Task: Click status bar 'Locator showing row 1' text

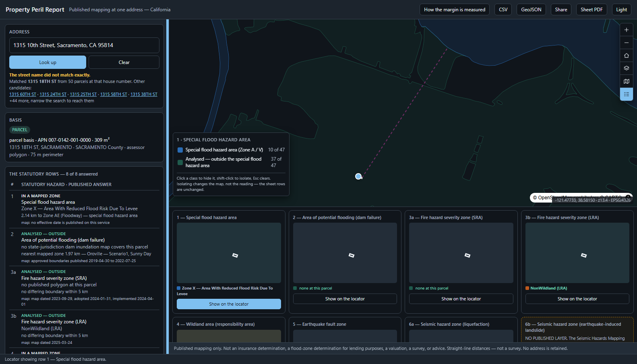Action: point(56,359)
